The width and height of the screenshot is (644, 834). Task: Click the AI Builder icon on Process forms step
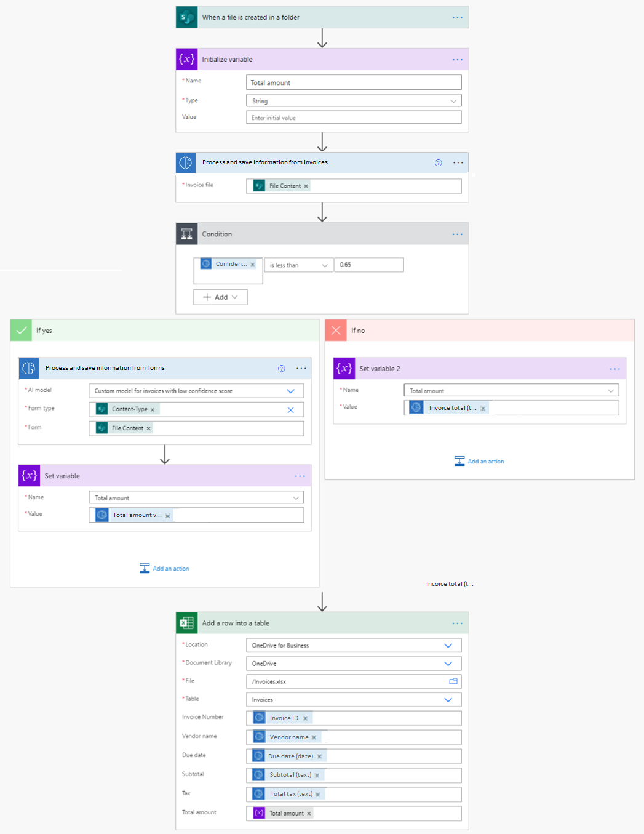pos(28,368)
